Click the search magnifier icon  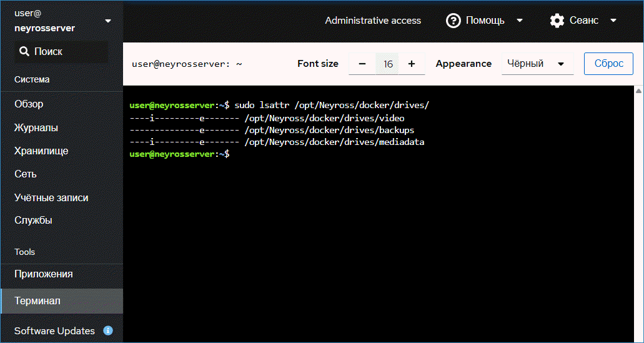[24, 52]
